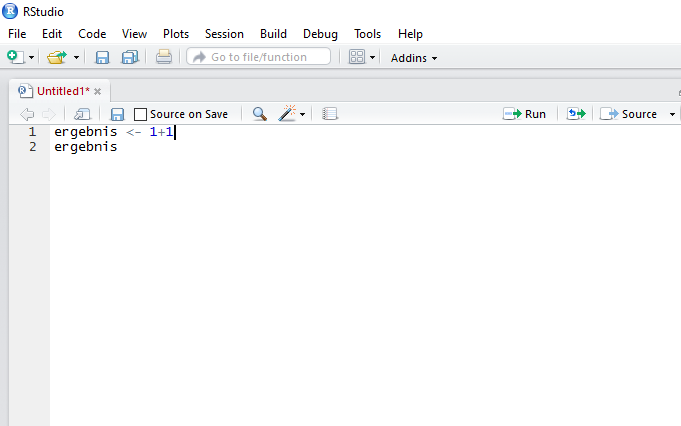Viewport: 681px width, 426px height.
Task: Click the Compile Report notebook icon
Action: 330,114
